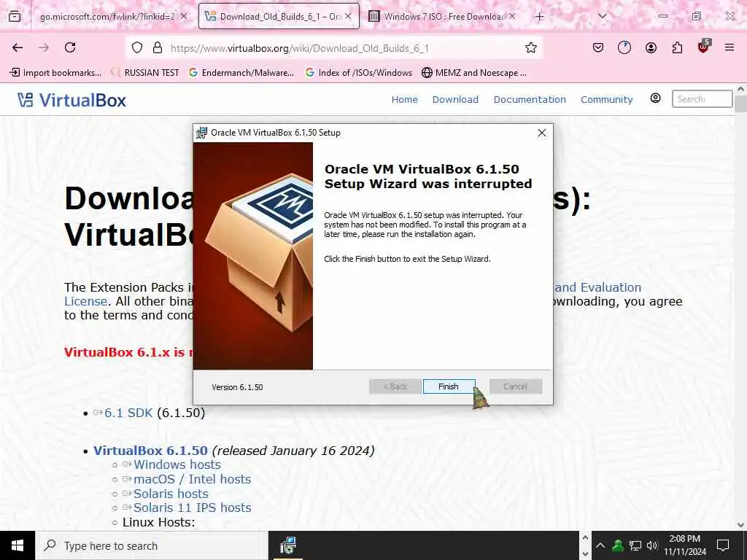Open the RUSSIAN TEST bookmark
747x560 pixels.
pos(145,73)
